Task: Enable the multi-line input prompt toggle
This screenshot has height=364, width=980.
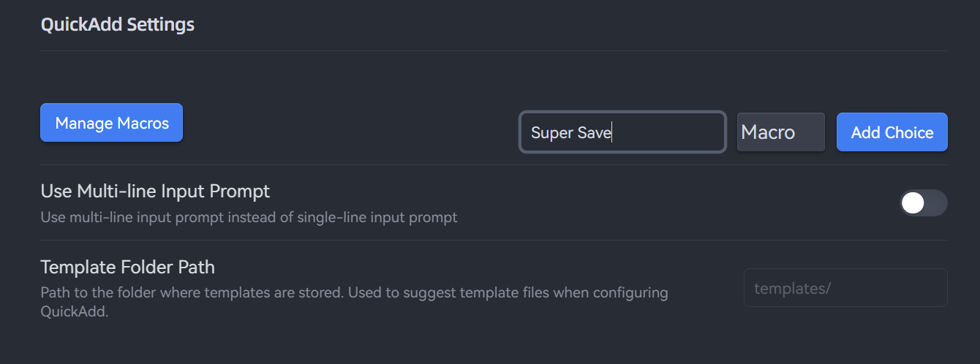Action: coord(923,203)
